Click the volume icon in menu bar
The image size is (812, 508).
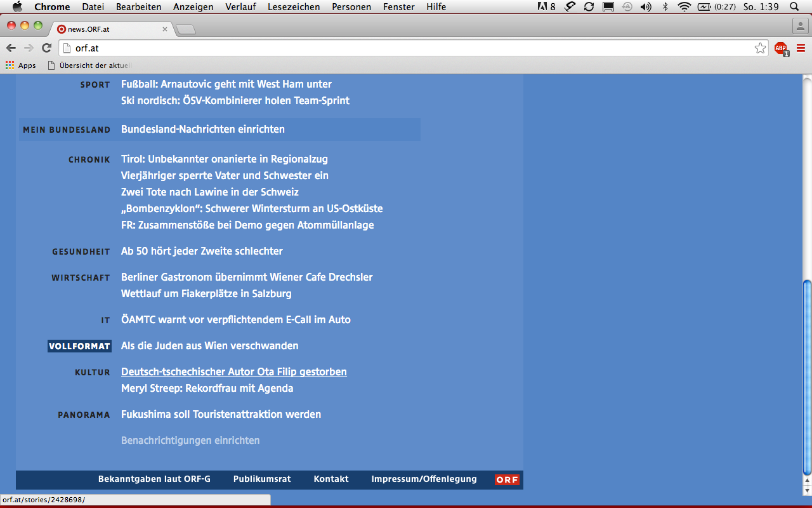(646, 7)
